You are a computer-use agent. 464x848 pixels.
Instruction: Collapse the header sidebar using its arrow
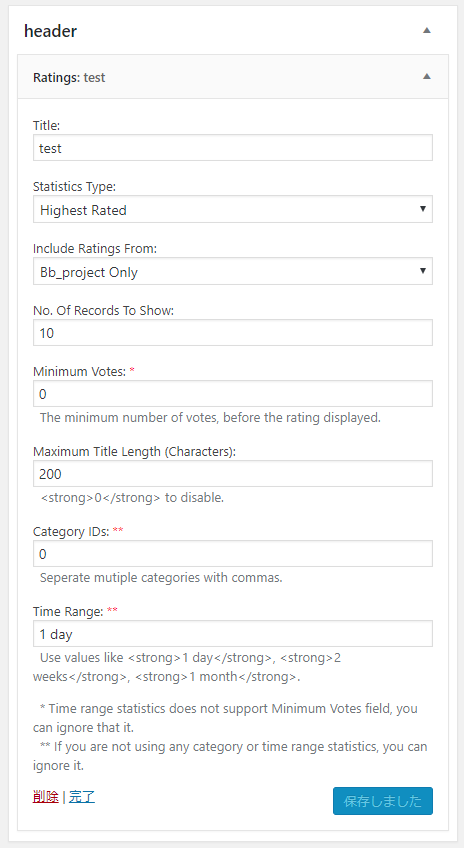pos(427,31)
